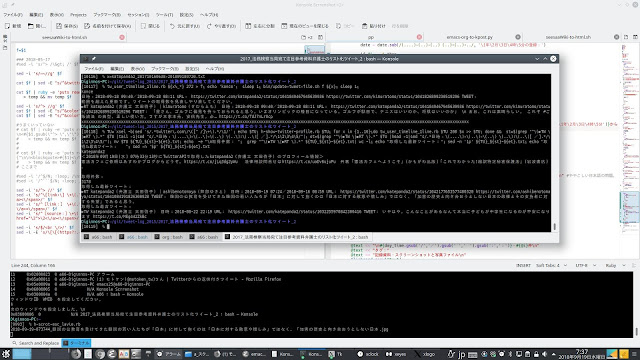640x360 pixels.
Task: Open KDE application launcher in taskbar
Action: [x=6, y=354]
